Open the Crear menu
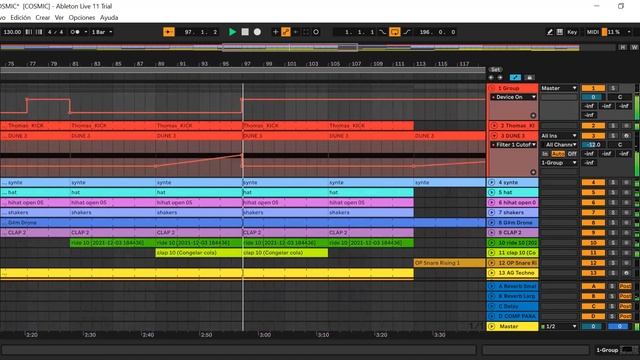 [x=42, y=18]
